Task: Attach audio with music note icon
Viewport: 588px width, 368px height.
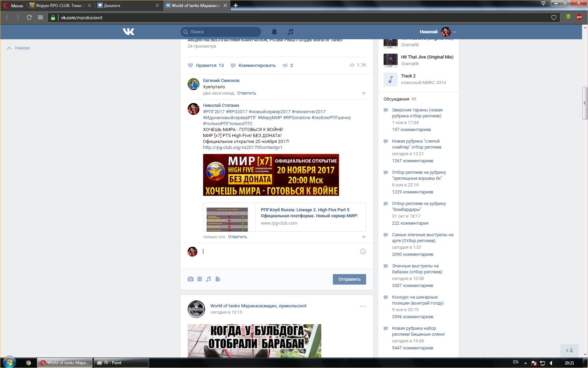Action: click(208, 279)
